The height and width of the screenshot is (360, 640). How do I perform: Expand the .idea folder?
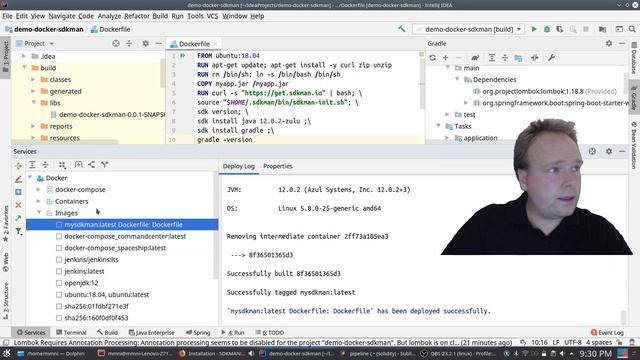pyautogui.click(x=24, y=56)
